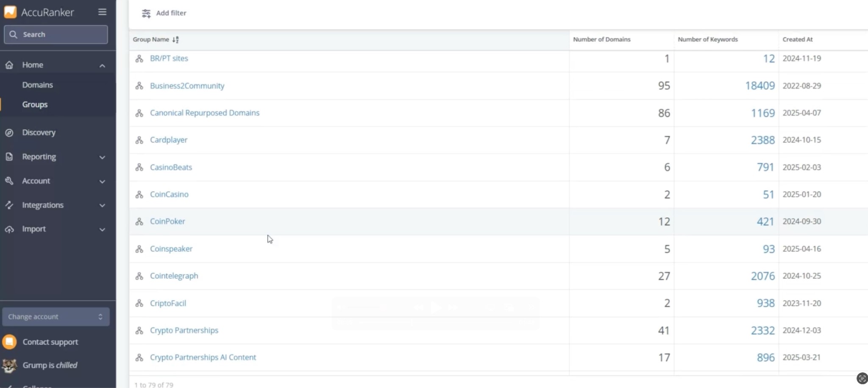Screen dimensions: 868x388
Task: Open the Discovery sidebar item
Action: coord(39,132)
